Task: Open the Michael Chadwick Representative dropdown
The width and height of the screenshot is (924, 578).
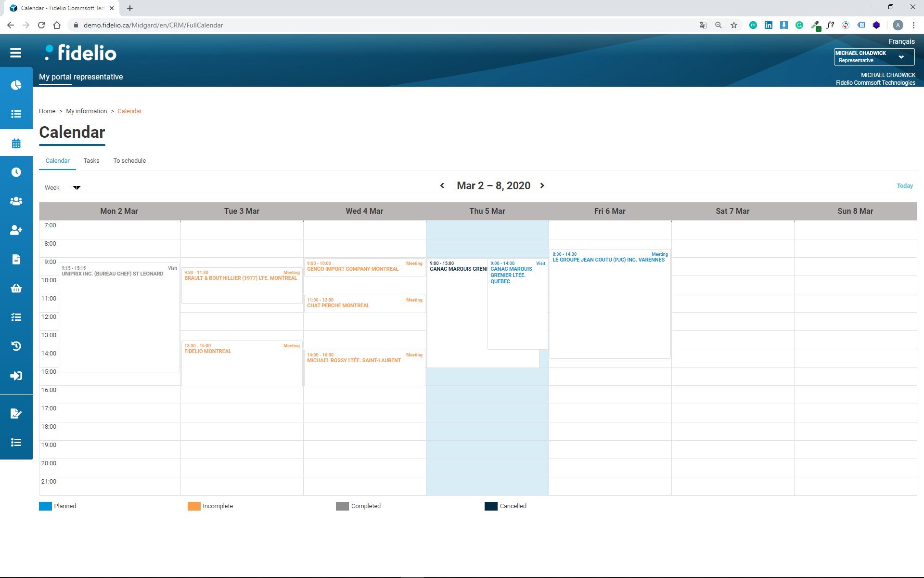Action: [x=873, y=57]
